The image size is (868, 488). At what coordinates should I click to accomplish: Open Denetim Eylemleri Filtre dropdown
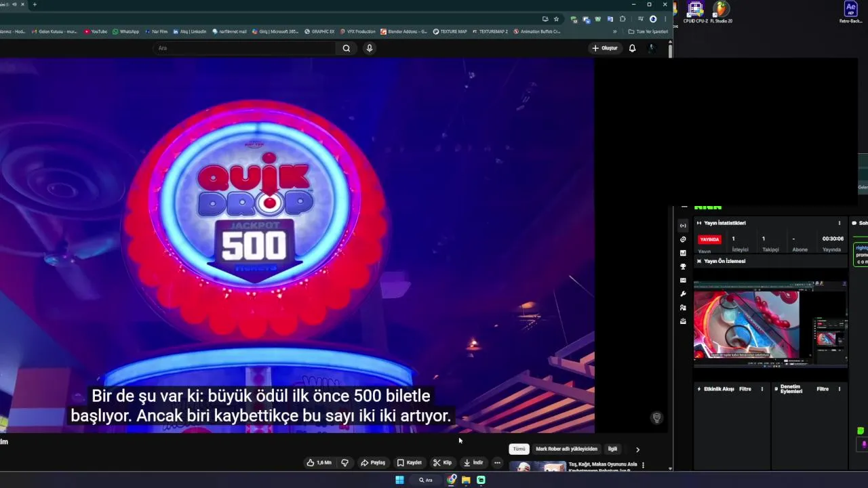tap(823, 389)
